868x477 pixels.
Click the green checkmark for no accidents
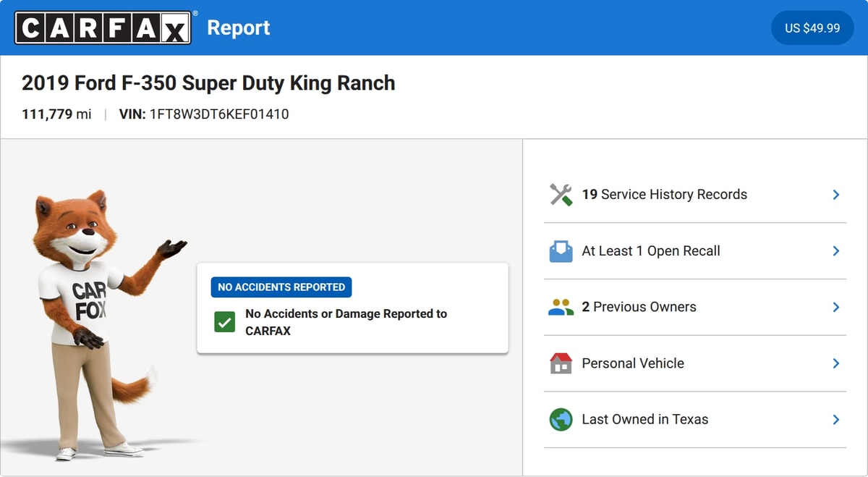coord(224,323)
